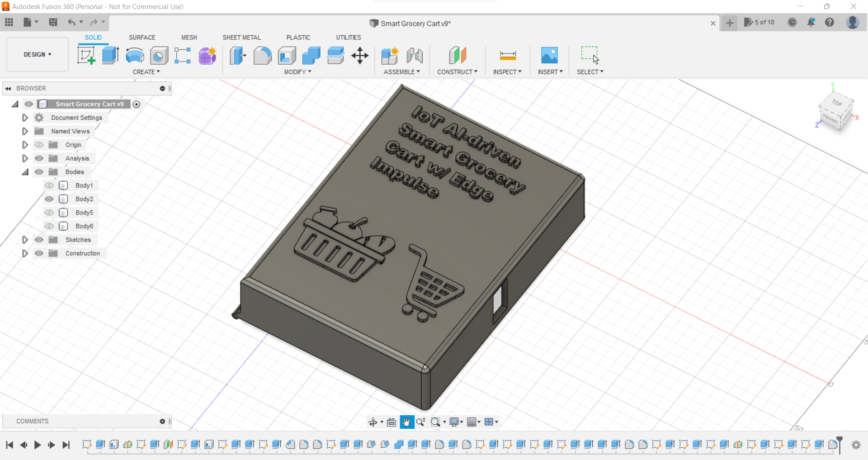Viewport: 868px width, 460px height.
Task: Create a New Component from Assemble
Action: pos(389,55)
